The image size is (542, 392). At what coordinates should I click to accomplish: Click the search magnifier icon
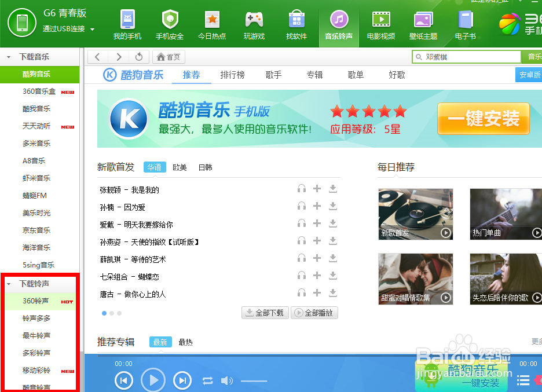pos(419,57)
